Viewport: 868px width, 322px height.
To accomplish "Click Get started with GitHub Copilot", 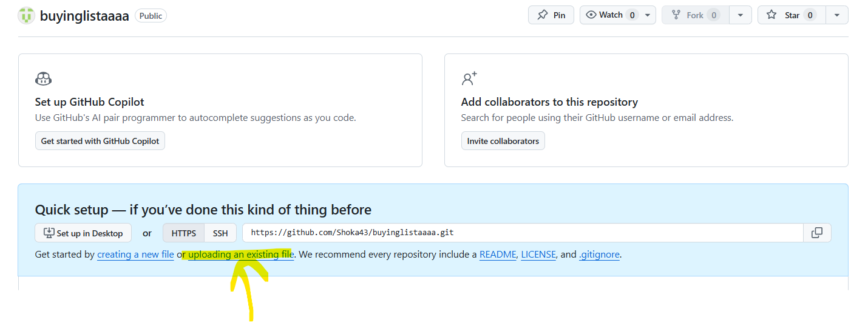I will coord(100,141).
